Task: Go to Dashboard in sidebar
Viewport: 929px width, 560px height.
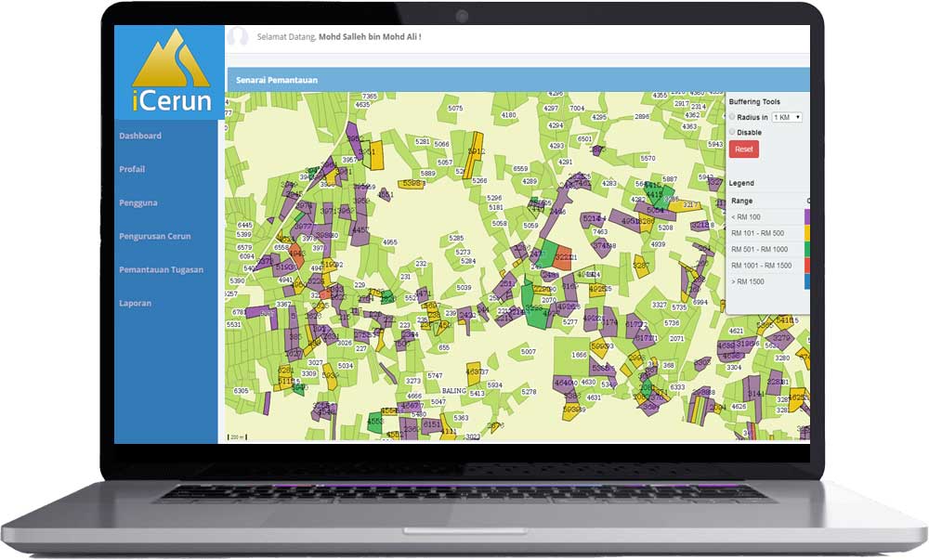Action: pyautogui.click(x=140, y=136)
